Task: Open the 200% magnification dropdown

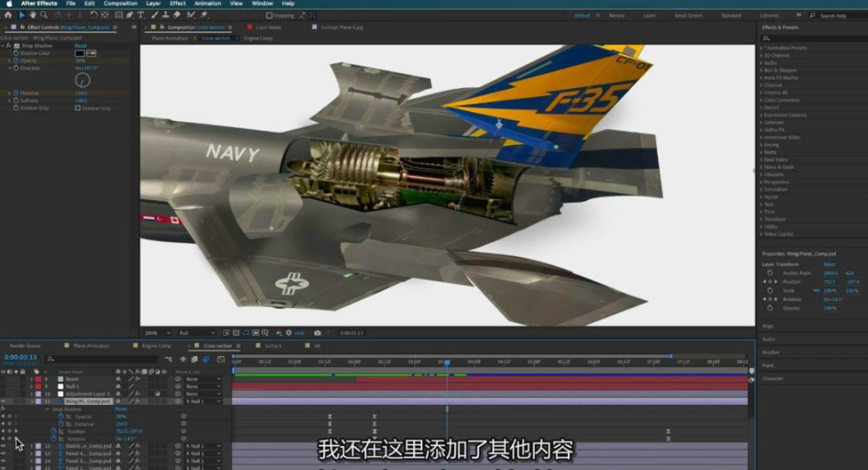Action: point(156,333)
